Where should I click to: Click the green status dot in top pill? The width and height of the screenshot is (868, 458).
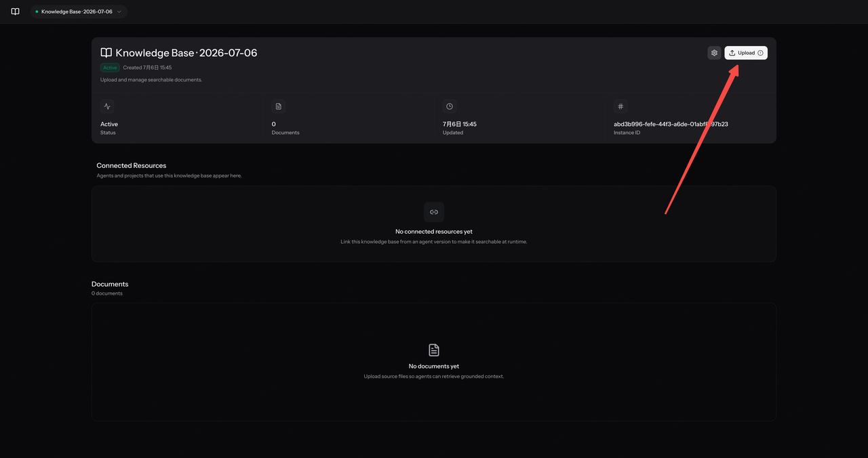click(37, 12)
